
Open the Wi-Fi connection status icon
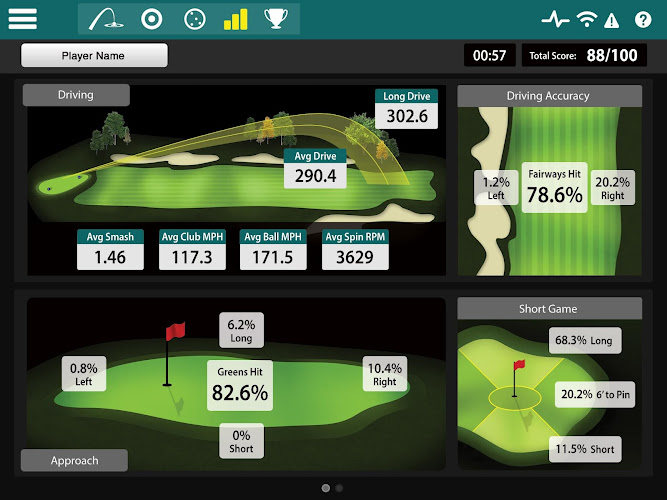(x=587, y=19)
